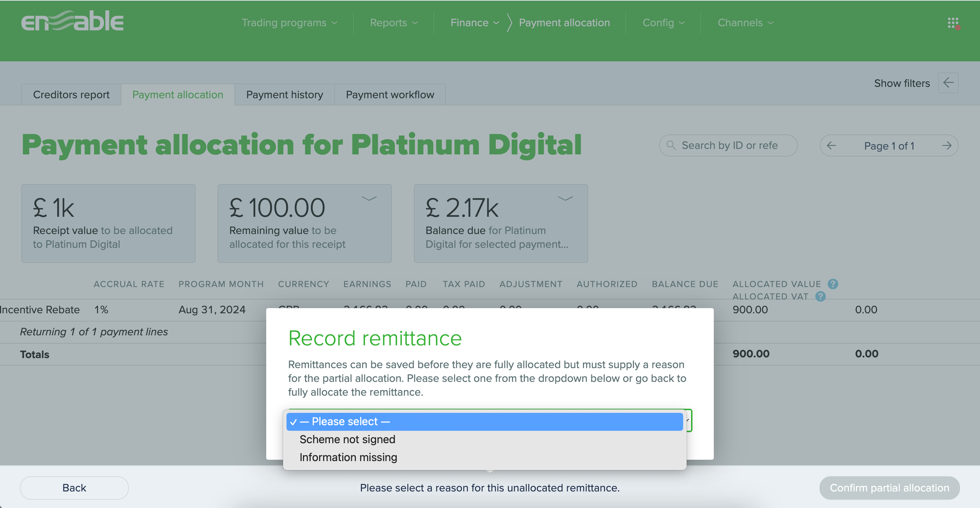Switch to Creditors report tab
The height and width of the screenshot is (508, 980).
click(71, 95)
